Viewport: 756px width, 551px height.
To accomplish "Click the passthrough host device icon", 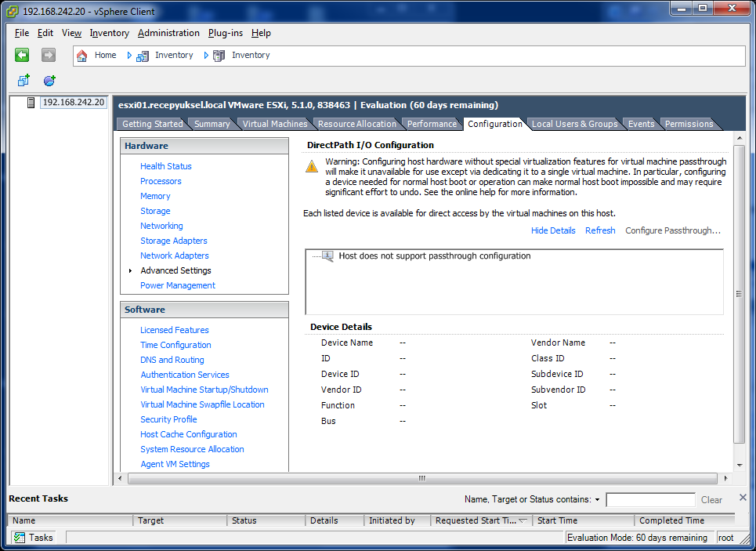I will tap(327, 256).
